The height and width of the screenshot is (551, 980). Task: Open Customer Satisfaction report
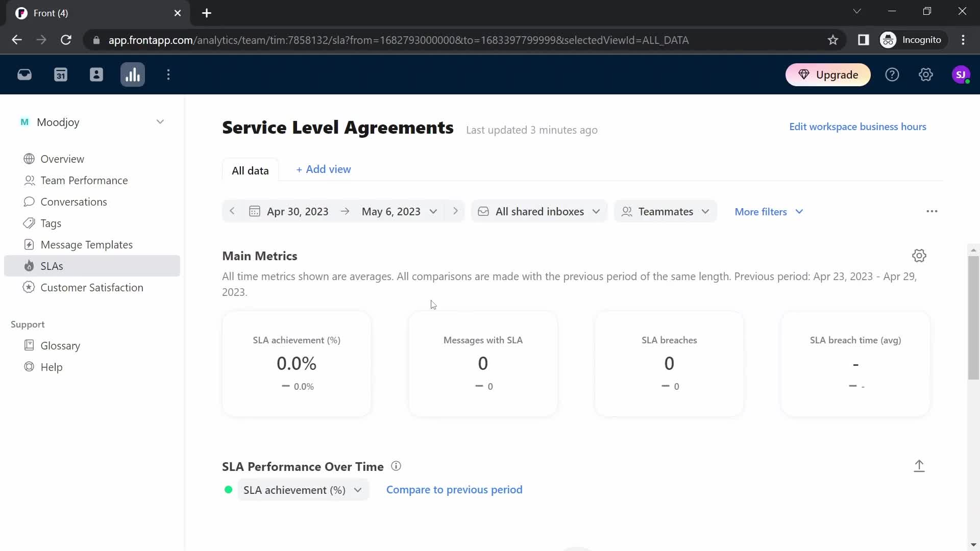92,288
